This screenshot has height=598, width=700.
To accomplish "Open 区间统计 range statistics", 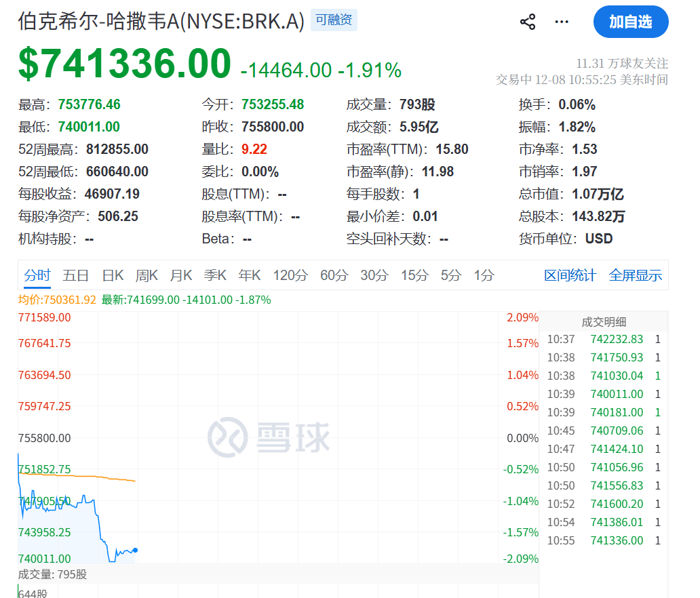I will (x=570, y=275).
